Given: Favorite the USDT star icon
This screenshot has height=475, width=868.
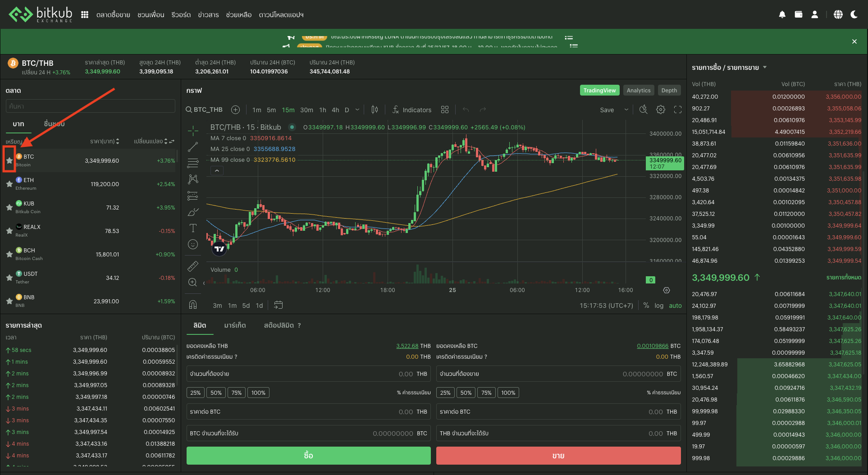Looking at the screenshot, I should (x=9, y=278).
